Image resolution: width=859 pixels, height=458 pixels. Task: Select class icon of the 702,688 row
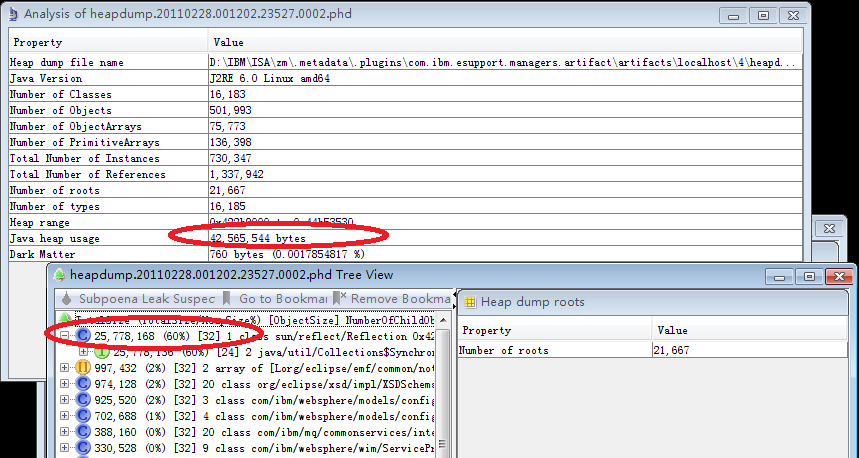83,416
